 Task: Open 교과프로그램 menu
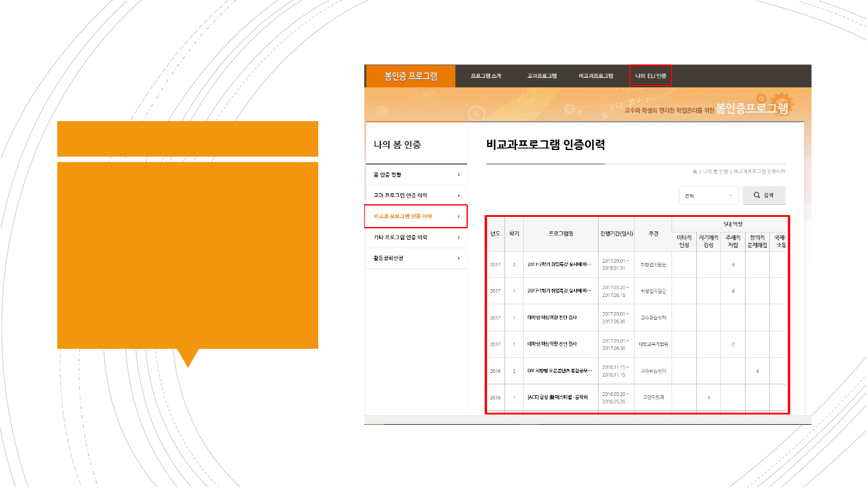[541, 76]
